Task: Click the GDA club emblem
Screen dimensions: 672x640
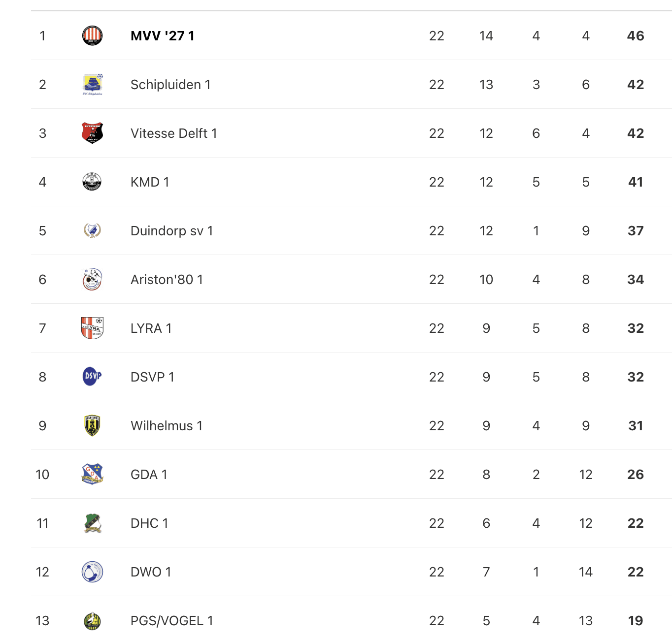Action: click(92, 474)
